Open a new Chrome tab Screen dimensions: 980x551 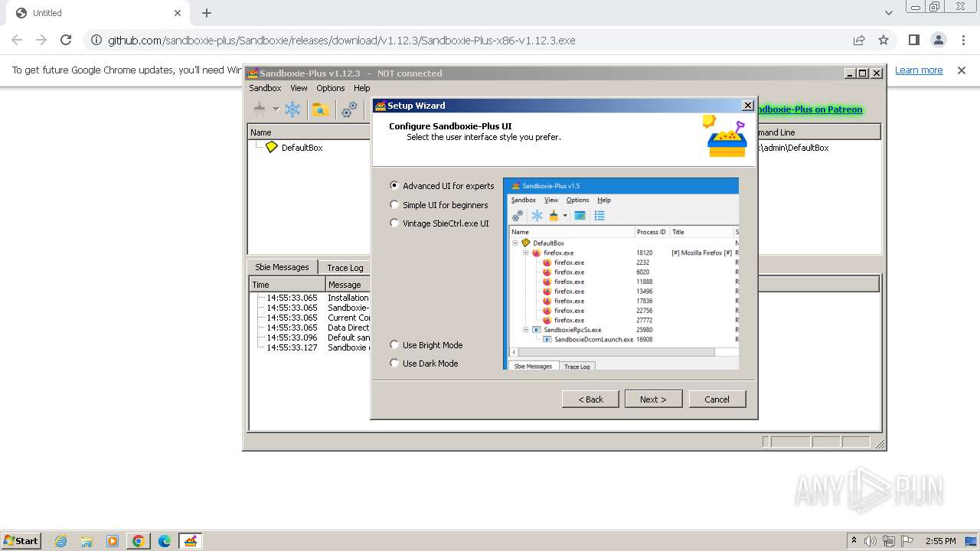[207, 13]
